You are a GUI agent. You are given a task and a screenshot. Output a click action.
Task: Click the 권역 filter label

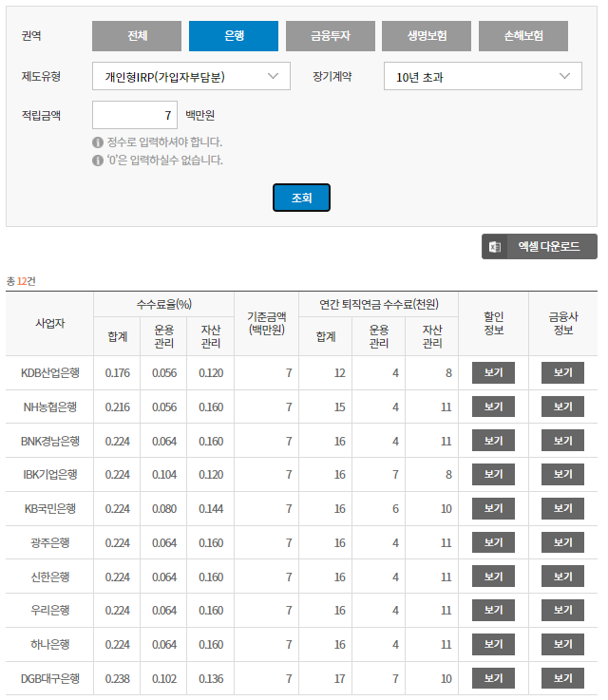tap(31, 36)
